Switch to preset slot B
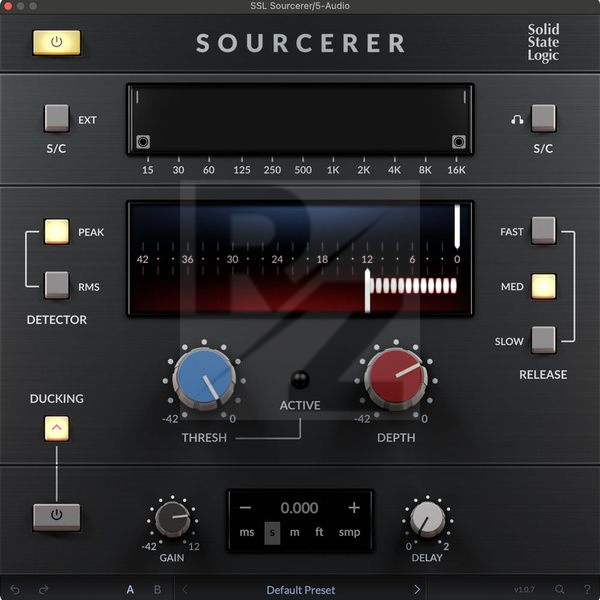The height and width of the screenshot is (600, 600). tap(157, 589)
